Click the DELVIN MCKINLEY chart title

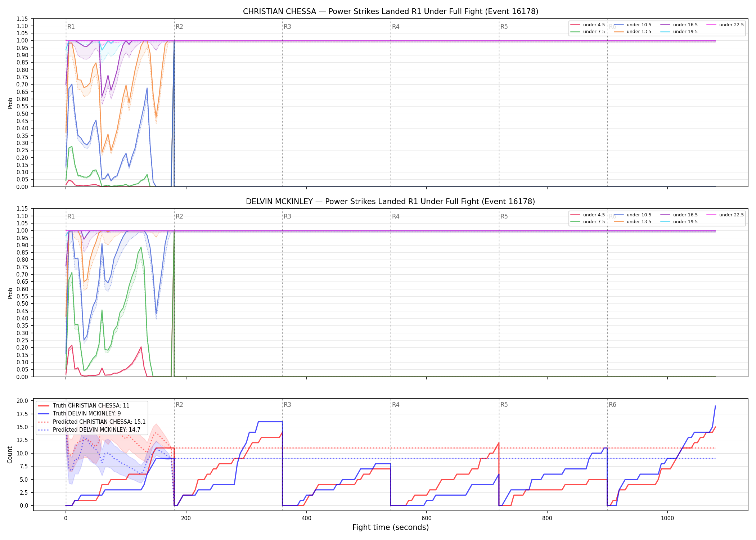(391, 202)
